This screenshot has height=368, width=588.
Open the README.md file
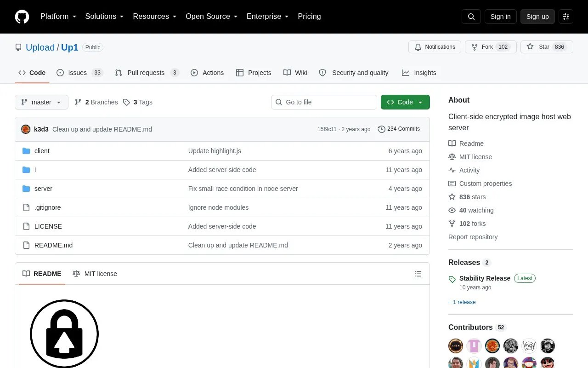53,245
